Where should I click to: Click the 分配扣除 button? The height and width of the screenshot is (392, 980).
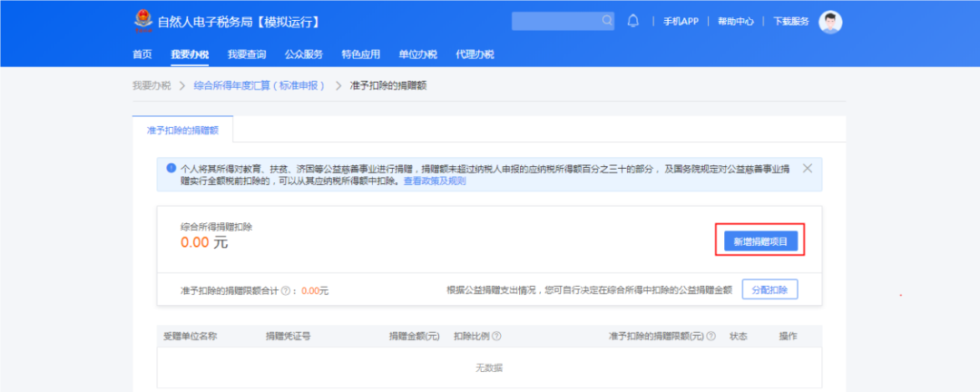[769, 289]
